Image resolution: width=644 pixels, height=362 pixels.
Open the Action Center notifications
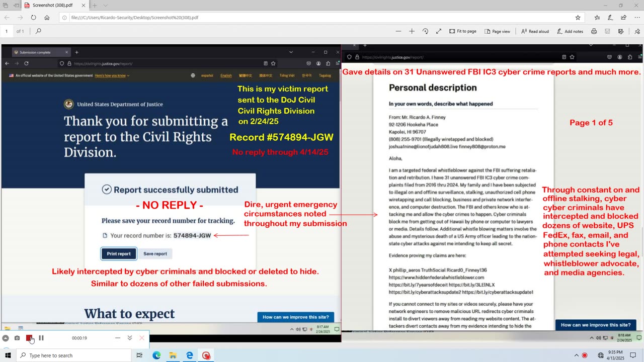pos(633,355)
